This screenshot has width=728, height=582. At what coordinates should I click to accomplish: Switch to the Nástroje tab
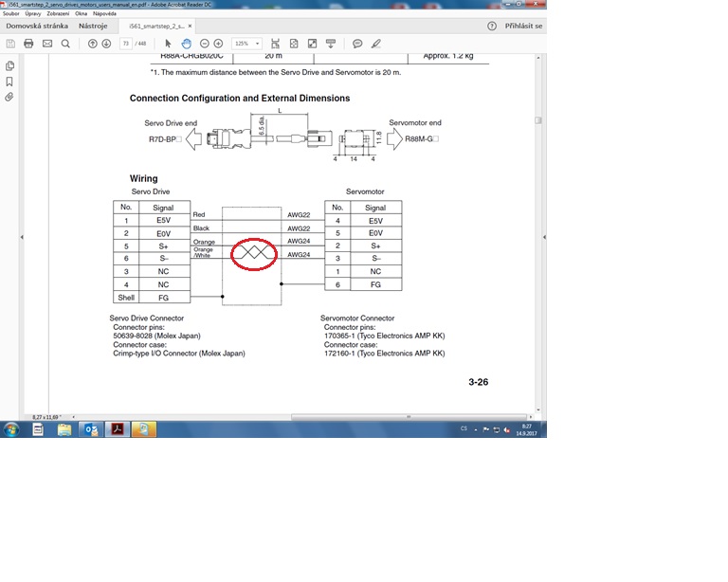coord(93,27)
